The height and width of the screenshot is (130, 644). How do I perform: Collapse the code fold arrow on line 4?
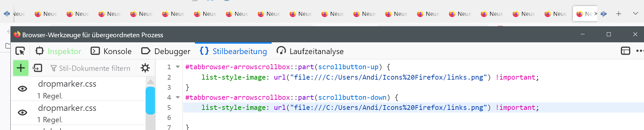pyautogui.click(x=178, y=97)
